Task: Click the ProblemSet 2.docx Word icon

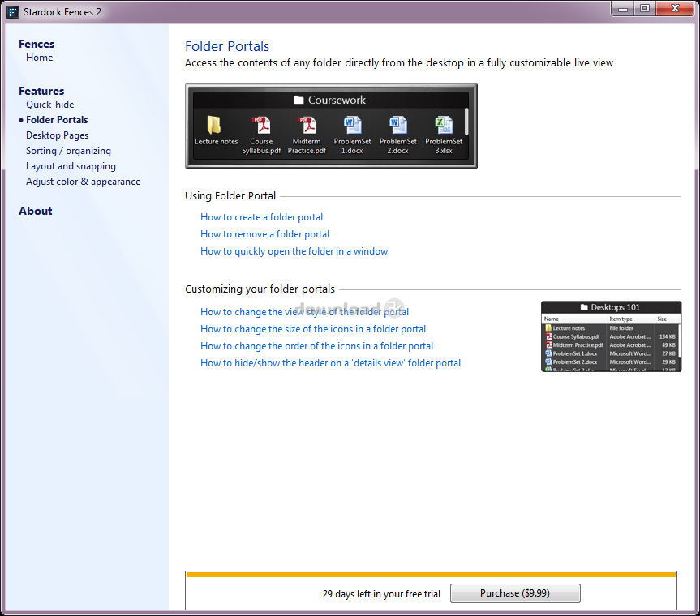Action: point(397,126)
